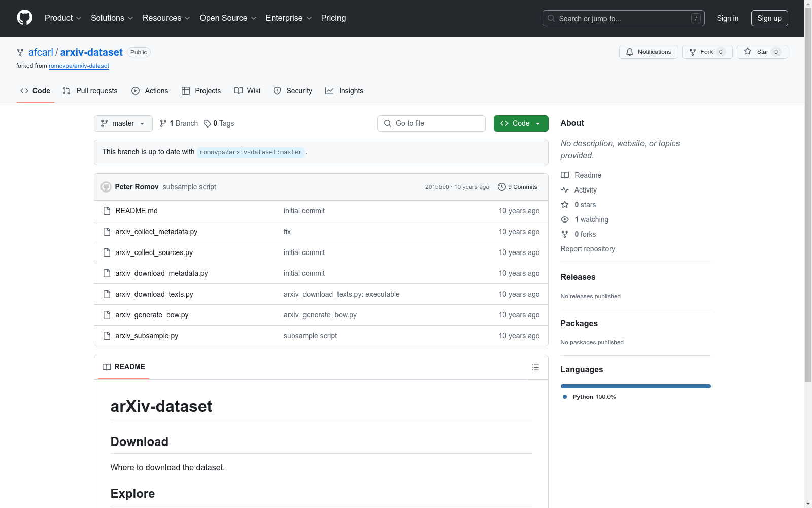Click Peter Romov's avatar icon
Image resolution: width=812 pixels, height=508 pixels.
point(106,187)
